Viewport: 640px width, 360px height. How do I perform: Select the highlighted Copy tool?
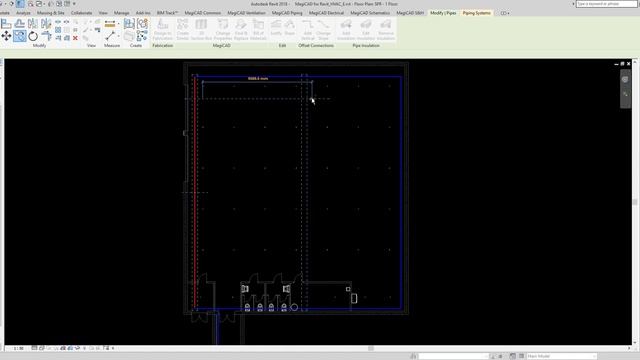pyautogui.click(x=20, y=36)
